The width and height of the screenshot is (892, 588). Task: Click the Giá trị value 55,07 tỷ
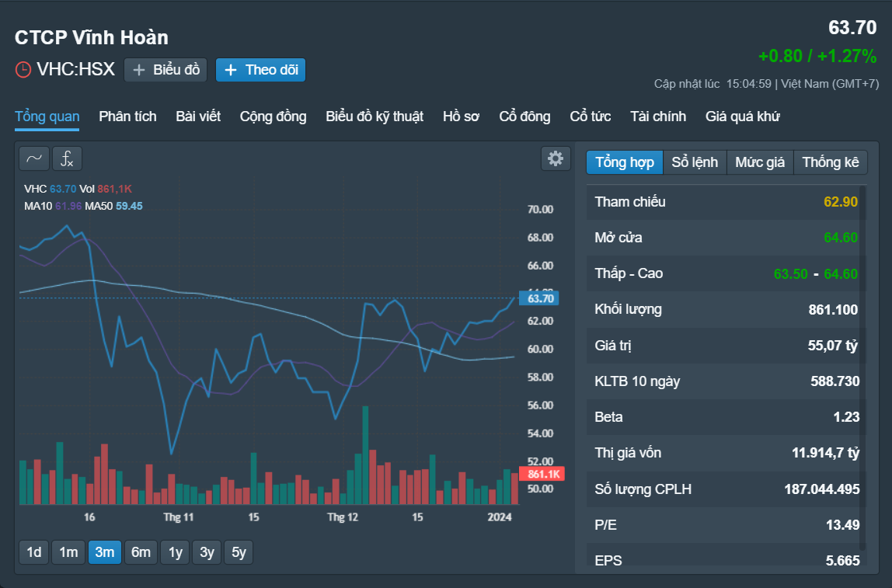[x=833, y=346]
